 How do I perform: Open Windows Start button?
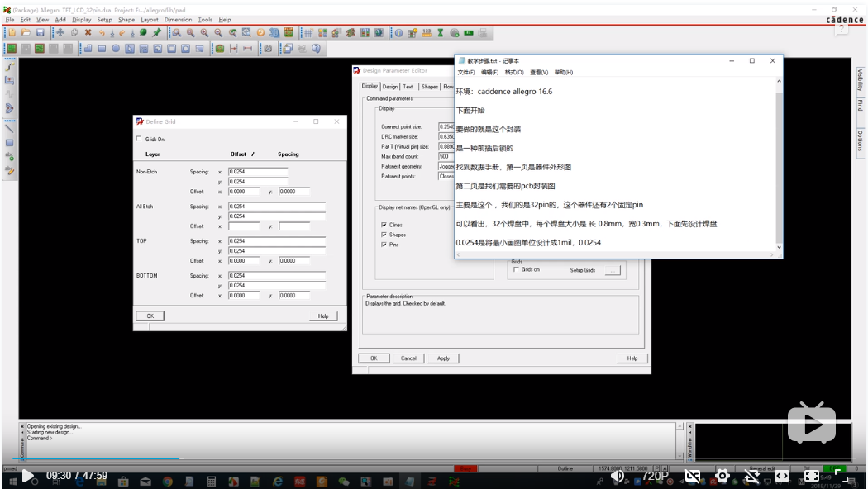[x=12, y=482]
